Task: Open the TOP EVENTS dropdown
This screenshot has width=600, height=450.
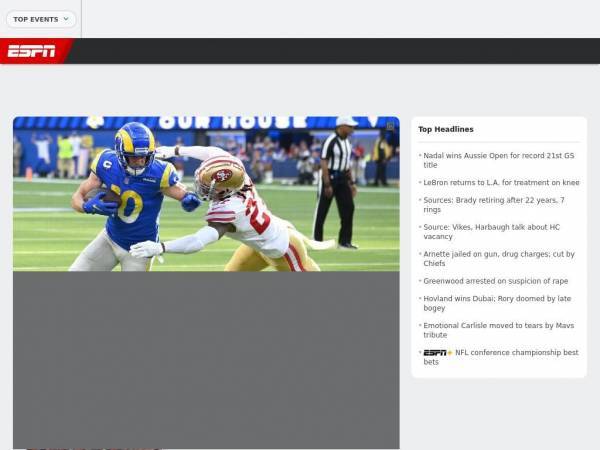Action: coord(41,19)
